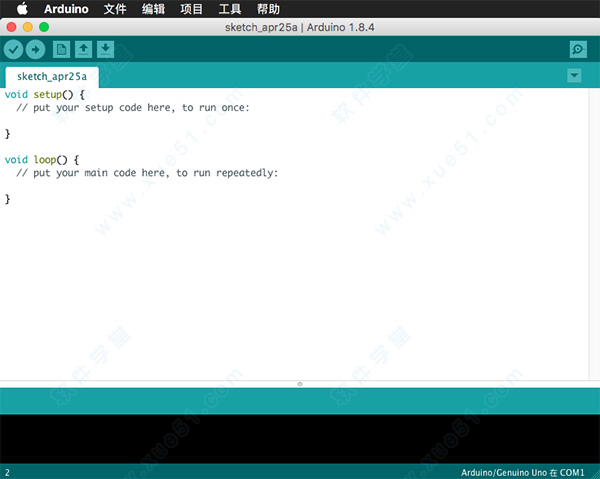Maximize the window with green button
The width and height of the screenshot is (600, 479).
tap(44, 27)
